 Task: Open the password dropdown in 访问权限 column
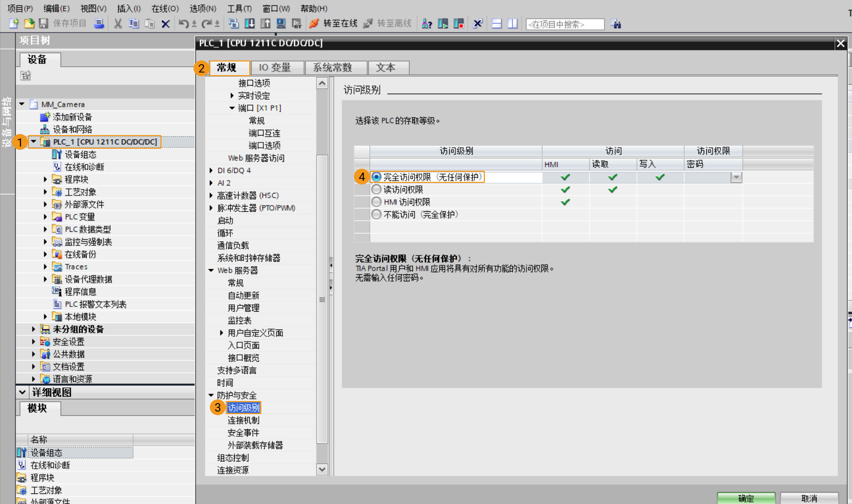pos(737,177)
